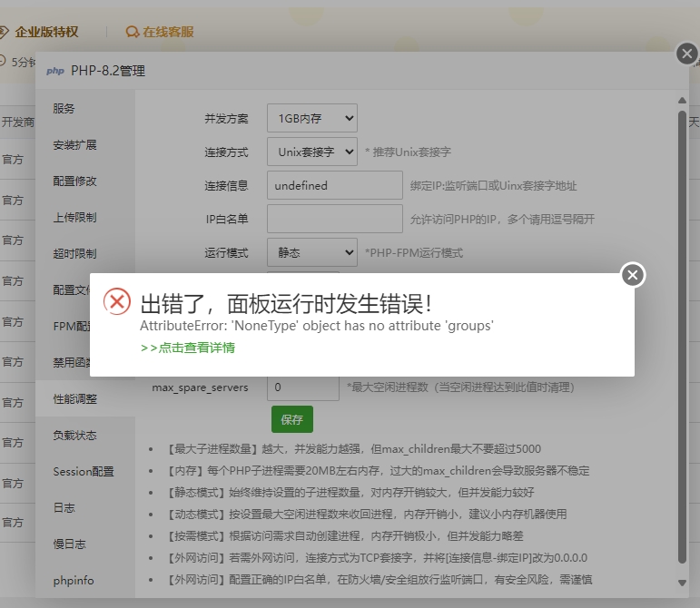The width and height of the screenshot is (700, 608).
Task: Click the 【最大子进程数量】 tip line
Action: (353, 449)
